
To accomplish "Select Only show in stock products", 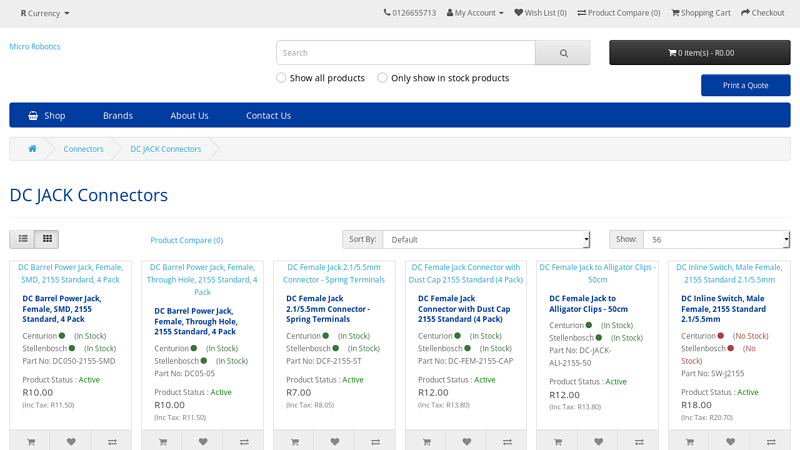I will [383, 78].
